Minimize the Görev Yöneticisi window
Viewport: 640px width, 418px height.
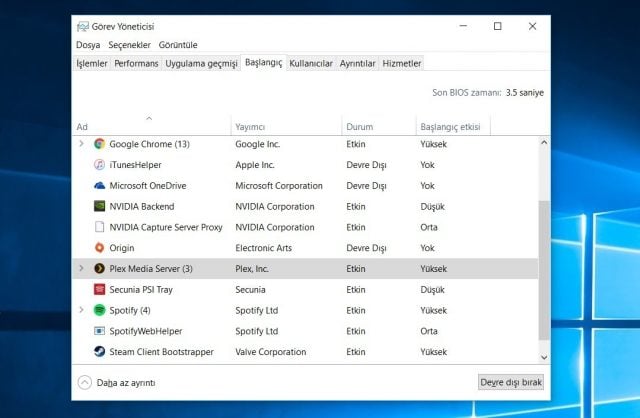click(463, 26)
